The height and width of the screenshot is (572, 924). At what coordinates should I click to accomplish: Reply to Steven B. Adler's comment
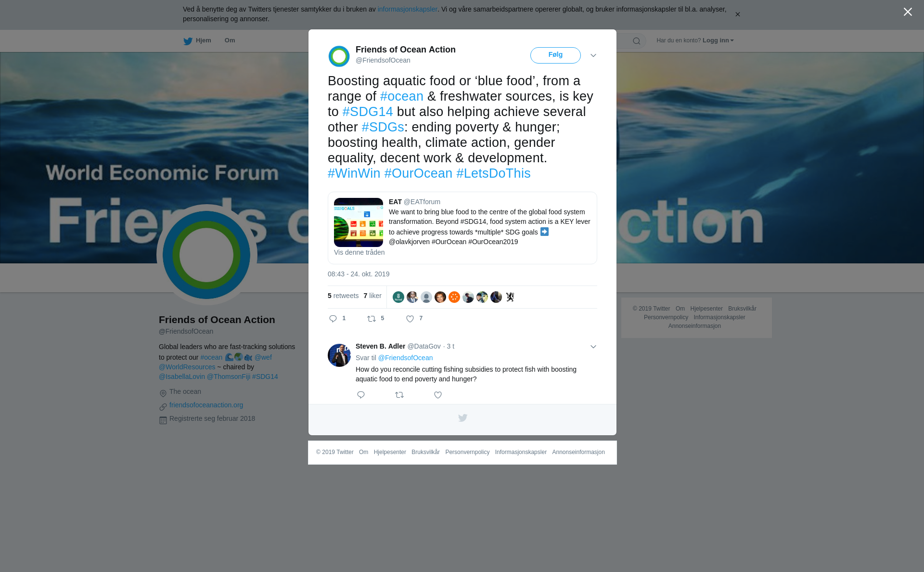click(x=361, y=395)
